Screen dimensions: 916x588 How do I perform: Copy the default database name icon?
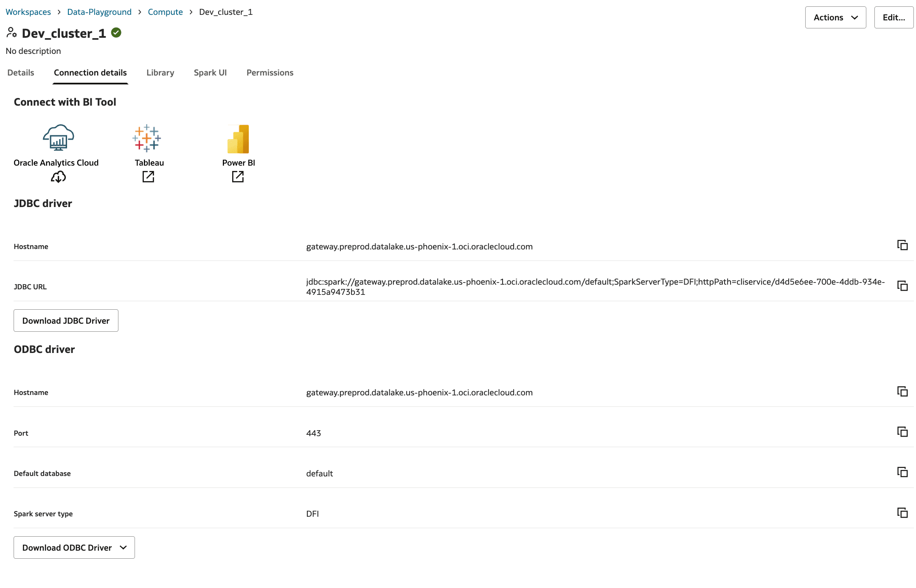click(x=902, y=472)
